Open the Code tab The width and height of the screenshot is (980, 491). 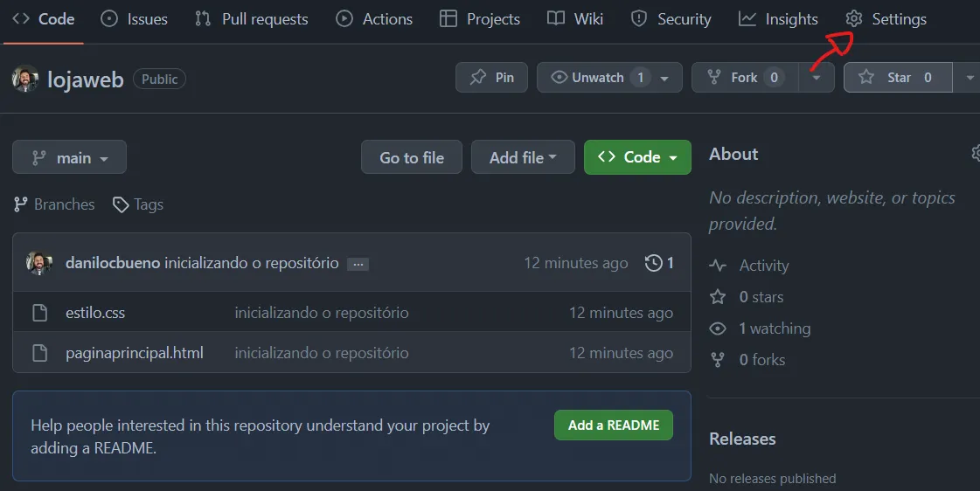click(x=43, y=19)
